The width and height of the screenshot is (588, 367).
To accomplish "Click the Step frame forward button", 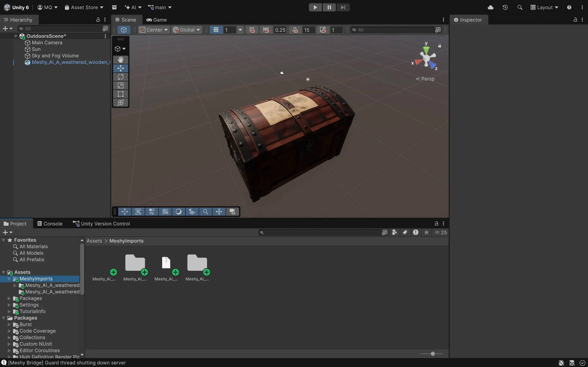I will [x=343, y=7].
